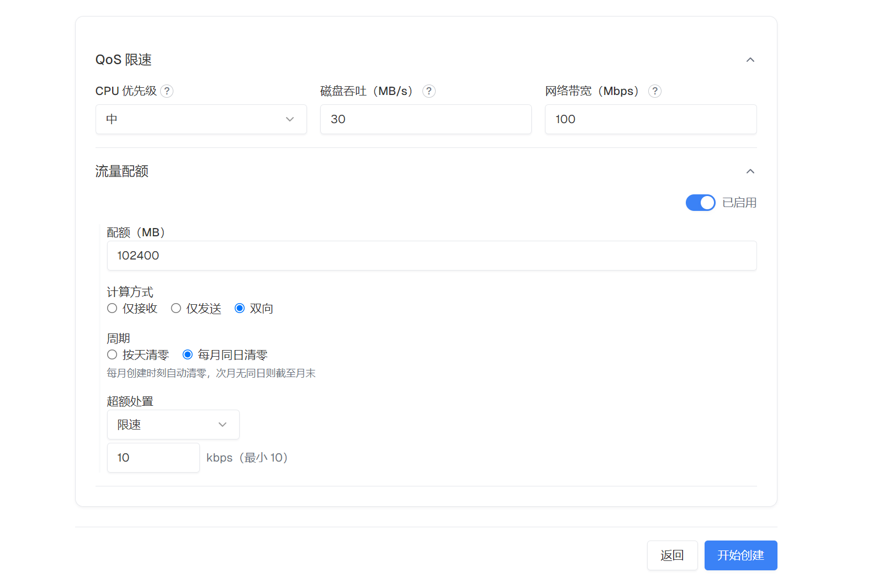Select the 仅接收 radio option

[x=112, y=308]
